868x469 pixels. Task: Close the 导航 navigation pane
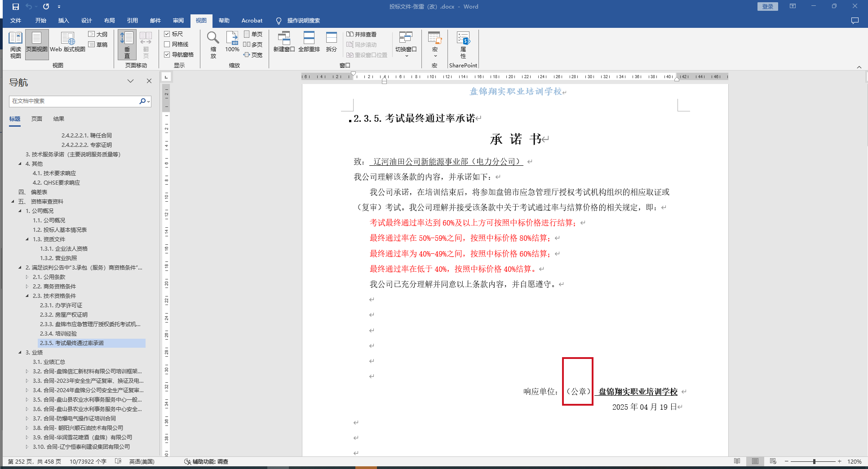point(149,81)
